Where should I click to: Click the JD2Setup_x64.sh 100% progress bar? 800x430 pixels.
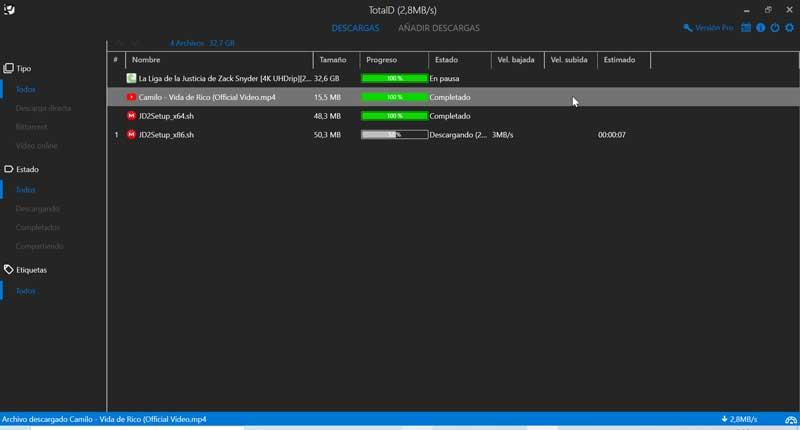[x=394, y=116]
